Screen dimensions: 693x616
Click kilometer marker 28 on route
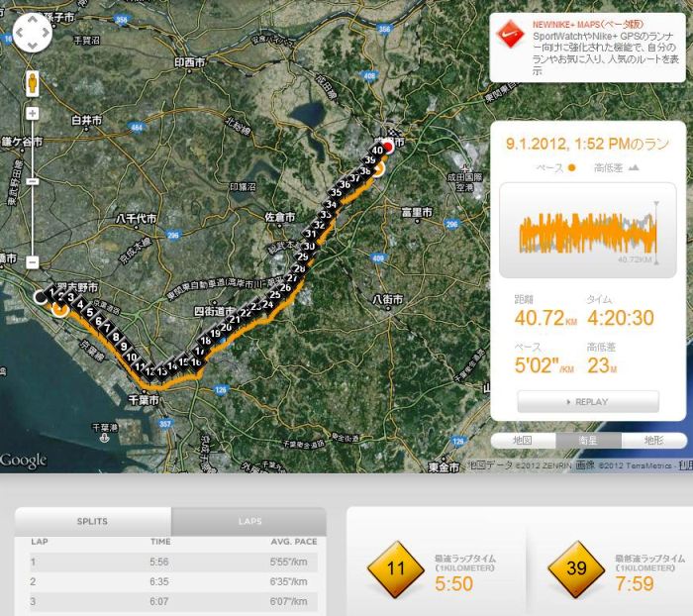pyautogui.click(x=300, y=268)
